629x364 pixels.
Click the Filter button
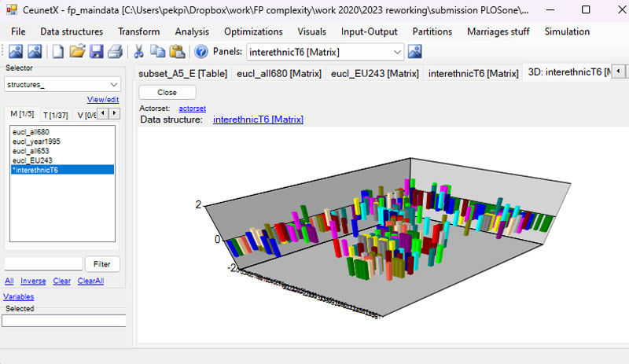coord(101,264)
